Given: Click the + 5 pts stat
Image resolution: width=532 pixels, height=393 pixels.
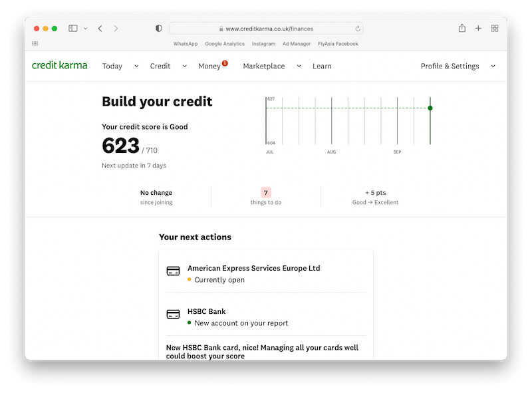Looking at the screenshot, I should (x=375, y=192).
